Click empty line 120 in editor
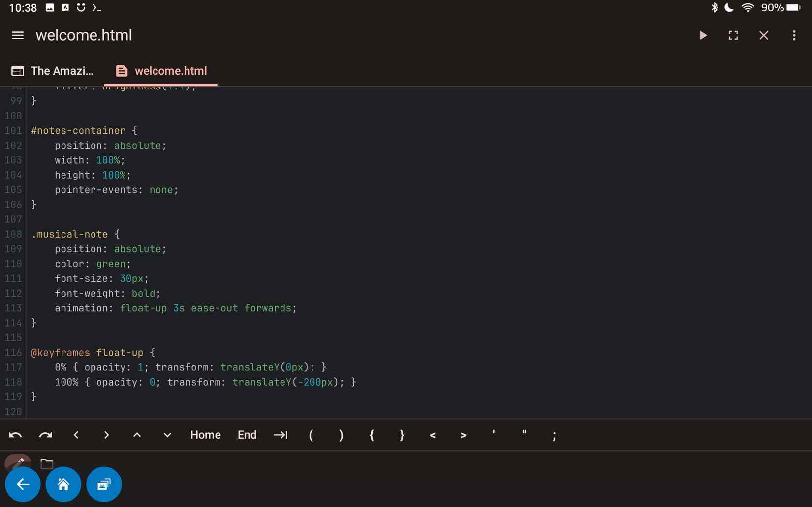Viewport: 812px width, 507px height. [418, 412]
